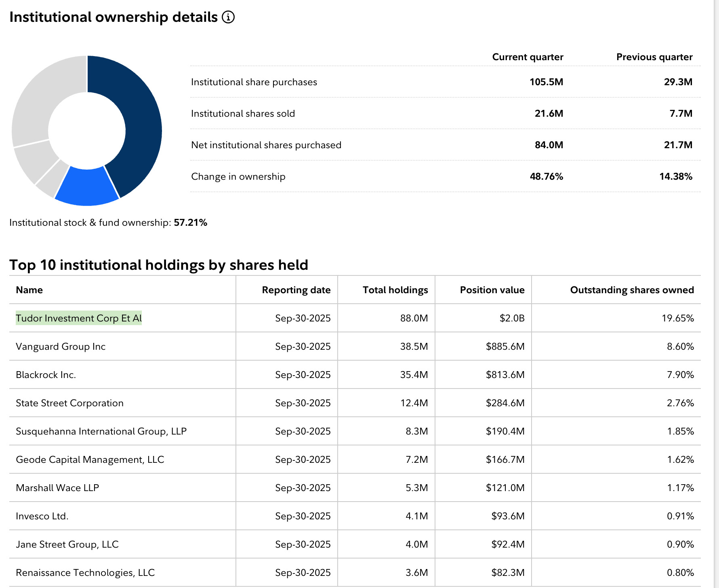Viewport: 719px width, 588px height.
Task: Select Geode Capital Management, LLC name
Action: [90, 460]
